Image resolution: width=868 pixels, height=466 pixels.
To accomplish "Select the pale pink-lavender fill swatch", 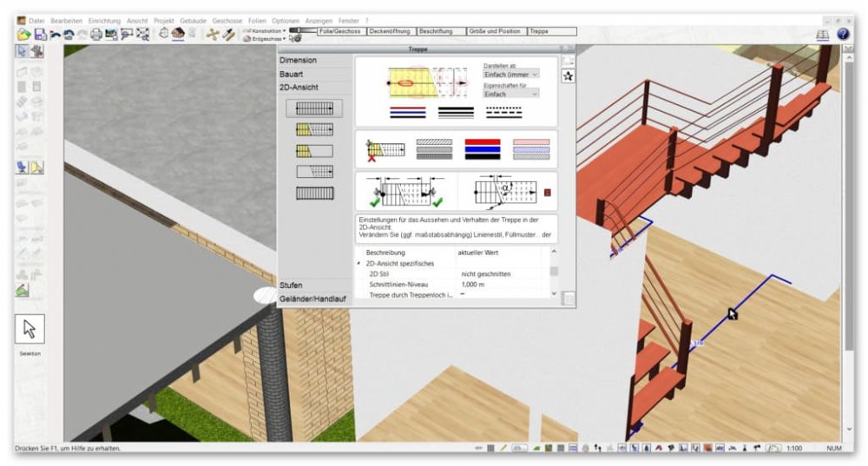I will click(x=531, y=149).
